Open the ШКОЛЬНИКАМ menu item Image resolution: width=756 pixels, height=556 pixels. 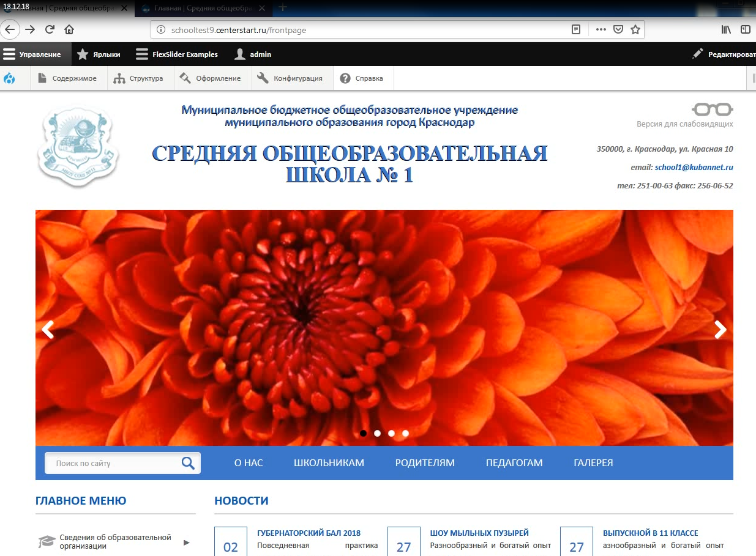pos(329,463)
